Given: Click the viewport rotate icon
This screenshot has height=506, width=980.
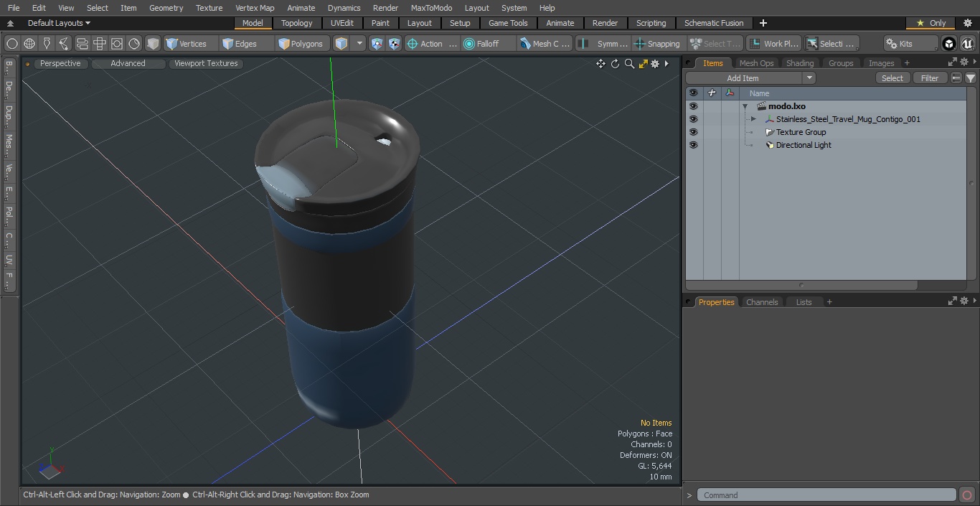Looking at the screenshot, I should point(615,64).
